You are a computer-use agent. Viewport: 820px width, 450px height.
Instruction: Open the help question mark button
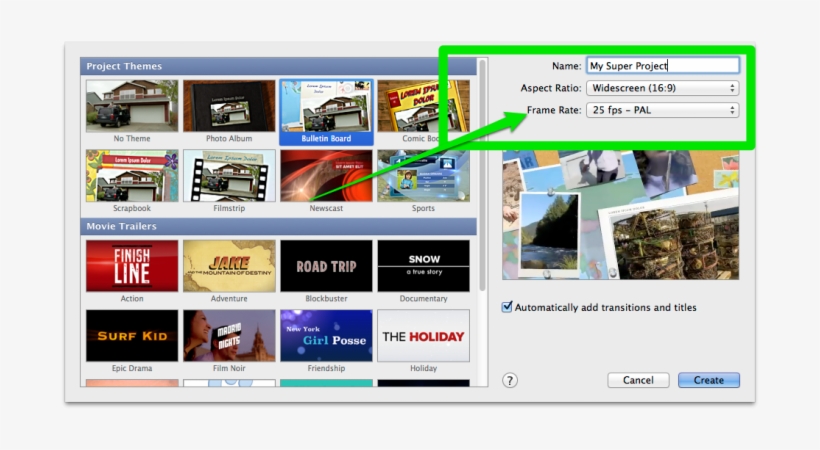(510, 380)
